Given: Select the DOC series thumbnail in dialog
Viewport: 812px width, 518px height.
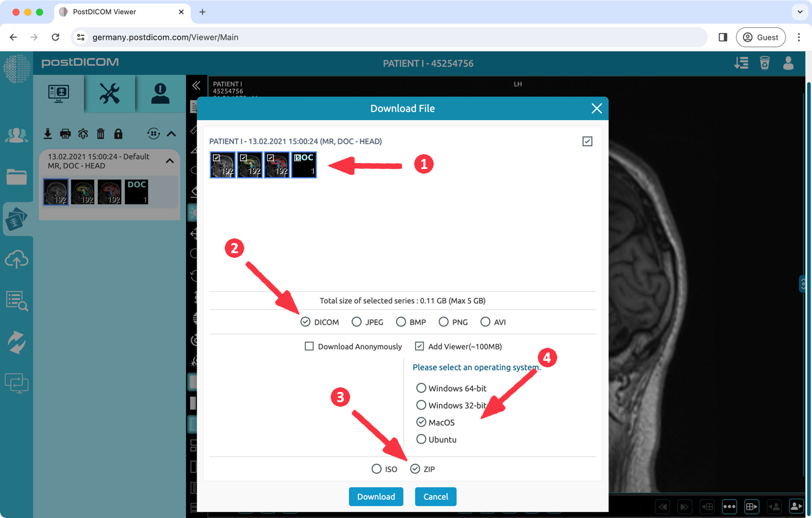Looking at the screenshot, I should click(x=304, y=165).
